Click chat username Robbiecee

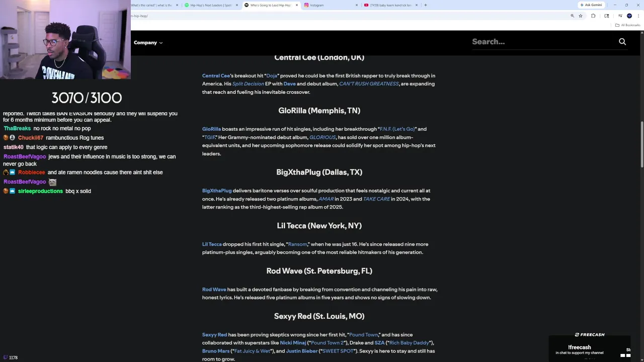[32, 172]
